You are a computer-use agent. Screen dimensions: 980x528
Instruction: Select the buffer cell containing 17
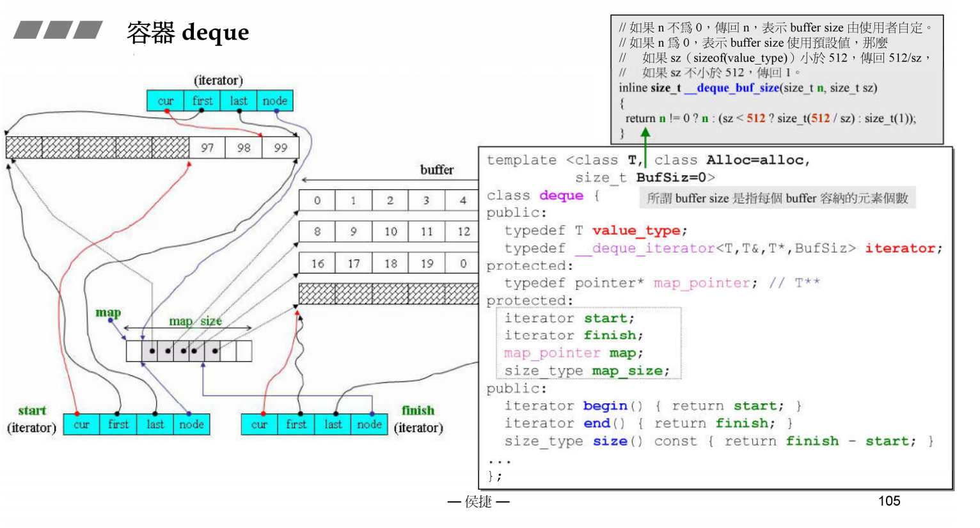(354, 263)
